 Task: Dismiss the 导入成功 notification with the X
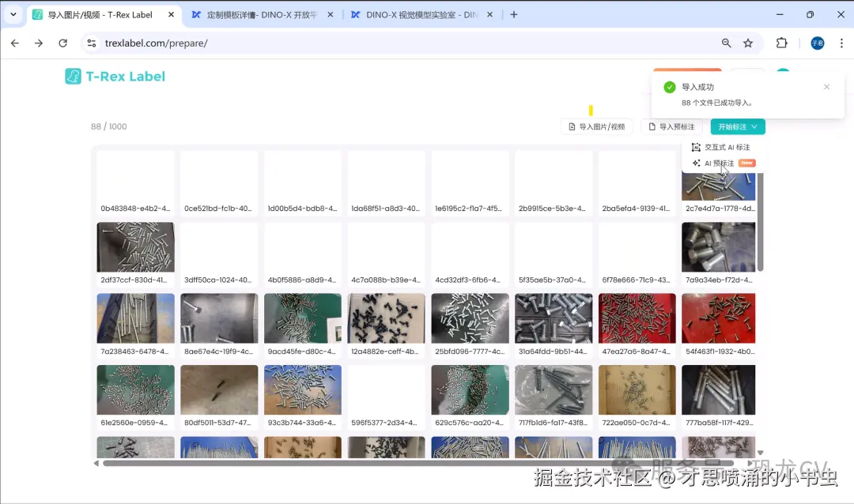(826, 86)
